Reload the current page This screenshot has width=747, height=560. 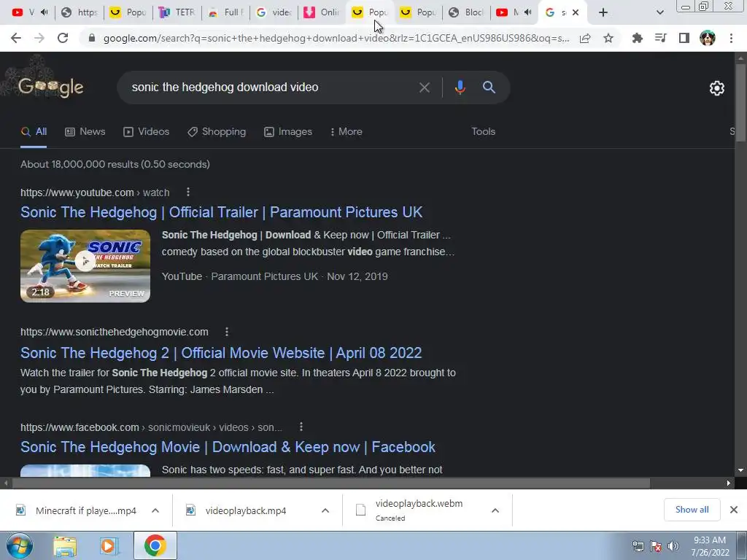(x=63, y=38)
